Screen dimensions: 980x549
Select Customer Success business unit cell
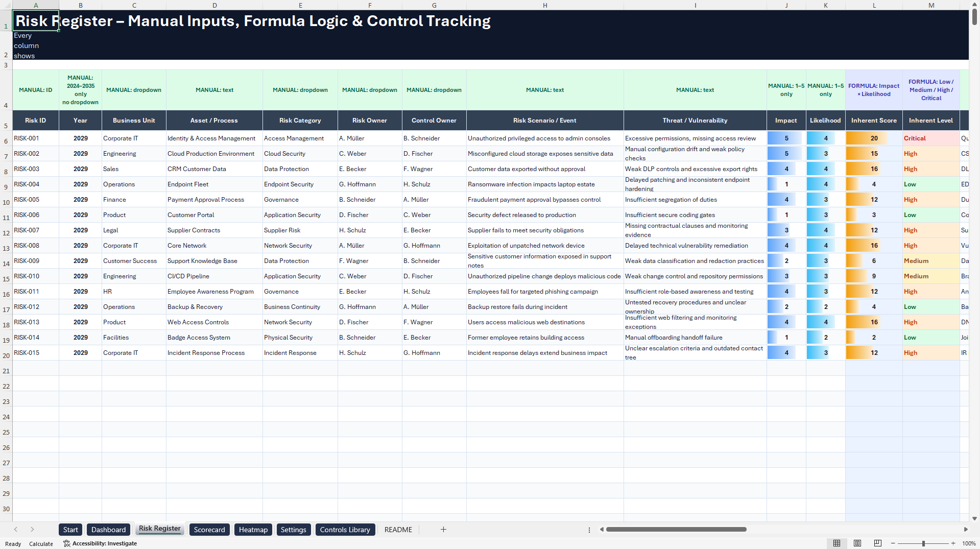134,261
